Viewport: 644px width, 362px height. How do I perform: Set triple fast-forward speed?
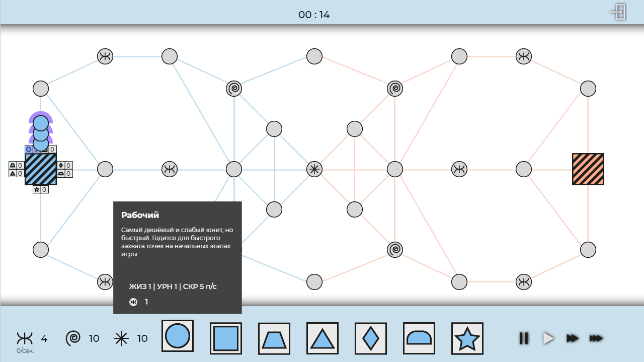pyautogui.click(x=596, y=338)
